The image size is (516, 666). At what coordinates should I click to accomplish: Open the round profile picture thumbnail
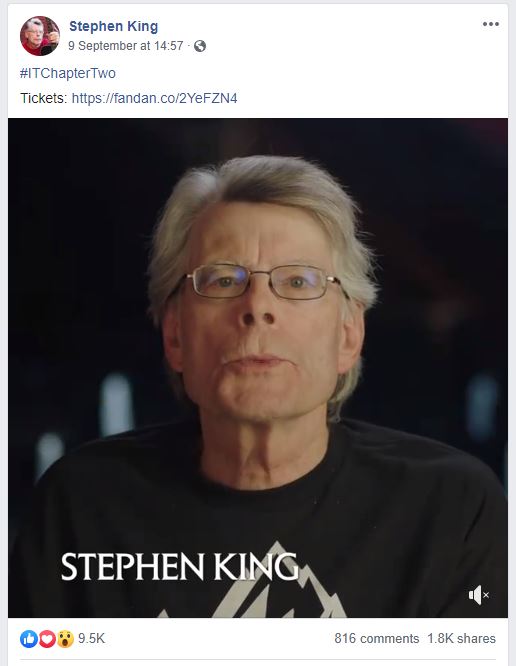pyautogui.click(x=40, y=36)
